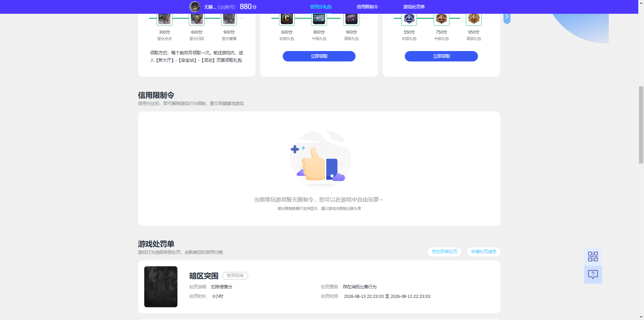Click the 存在消极比赛行为 penalty reason
This screenshot has height=320, width=644.
360,287
